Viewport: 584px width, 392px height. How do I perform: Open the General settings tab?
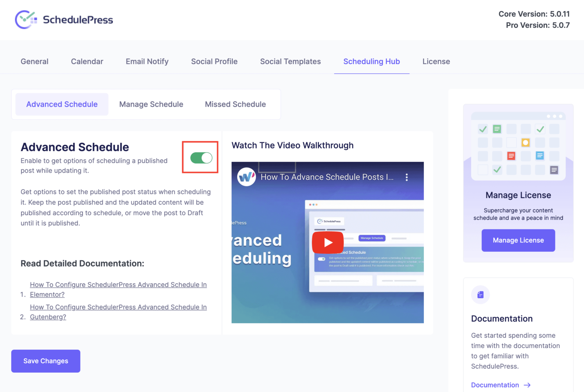(x=34, y=61)
